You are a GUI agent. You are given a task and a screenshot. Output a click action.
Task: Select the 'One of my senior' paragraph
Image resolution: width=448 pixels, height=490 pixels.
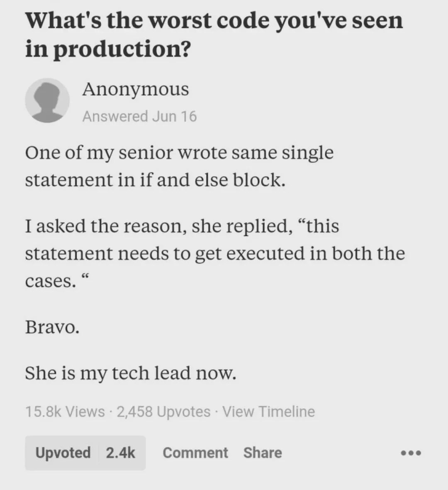(179, 167)
